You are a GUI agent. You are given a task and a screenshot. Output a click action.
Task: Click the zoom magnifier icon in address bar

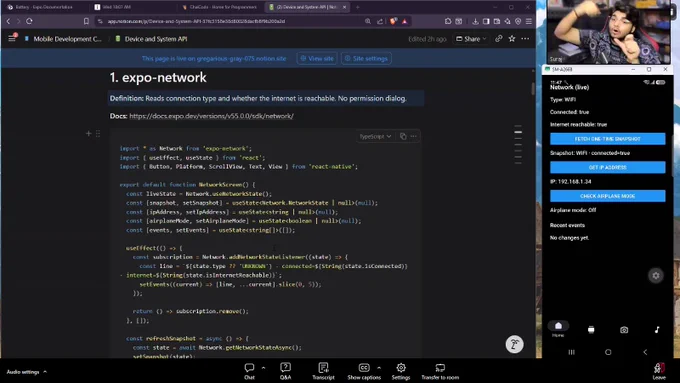click(368, 21)
